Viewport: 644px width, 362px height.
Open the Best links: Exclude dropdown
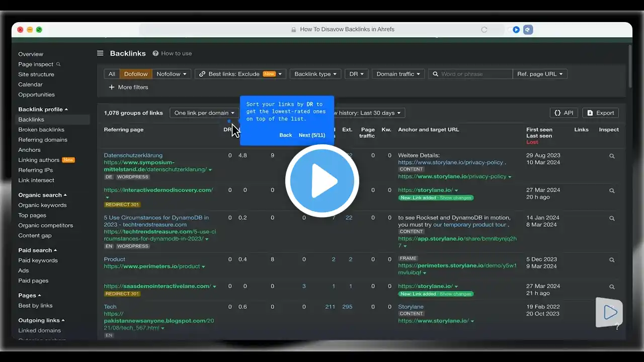tap(240, 74)
